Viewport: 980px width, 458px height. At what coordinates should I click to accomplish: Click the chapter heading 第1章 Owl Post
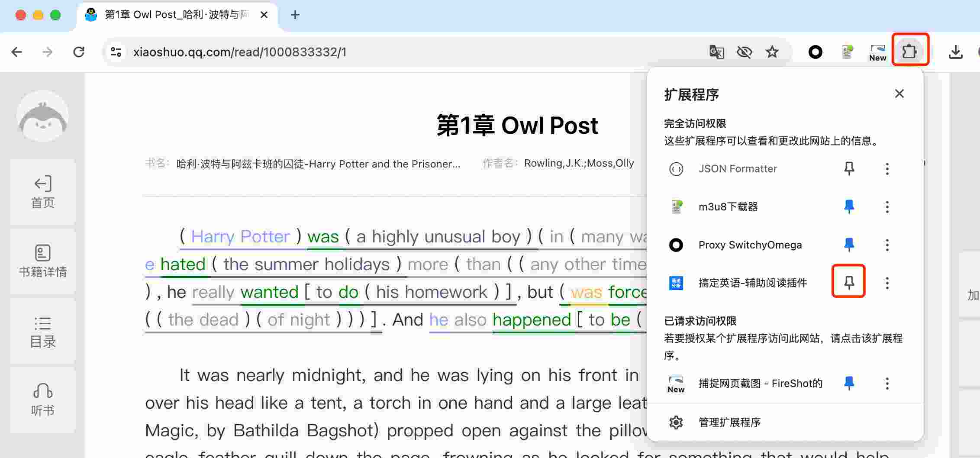[x=517, y=126]
